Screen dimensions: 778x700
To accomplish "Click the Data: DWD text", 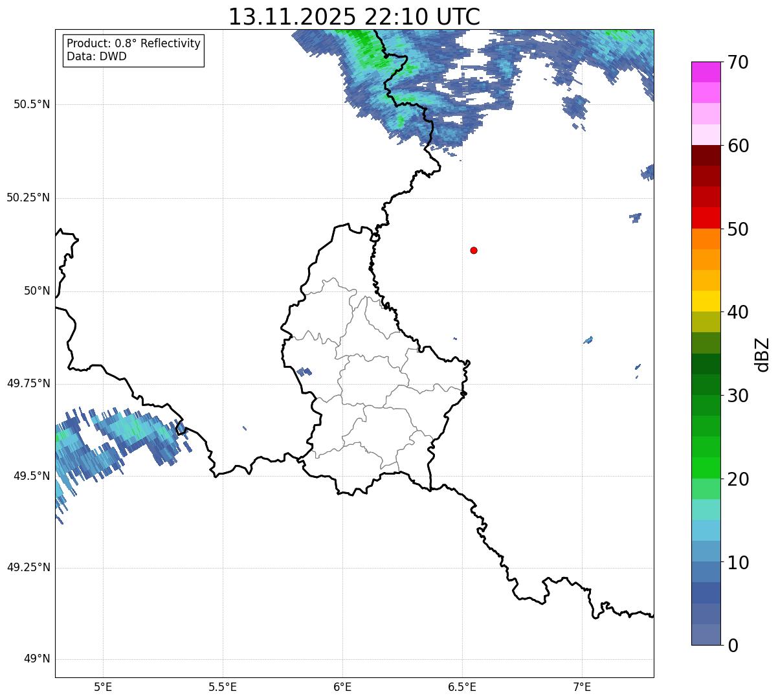I will click(x=97, y=56).
